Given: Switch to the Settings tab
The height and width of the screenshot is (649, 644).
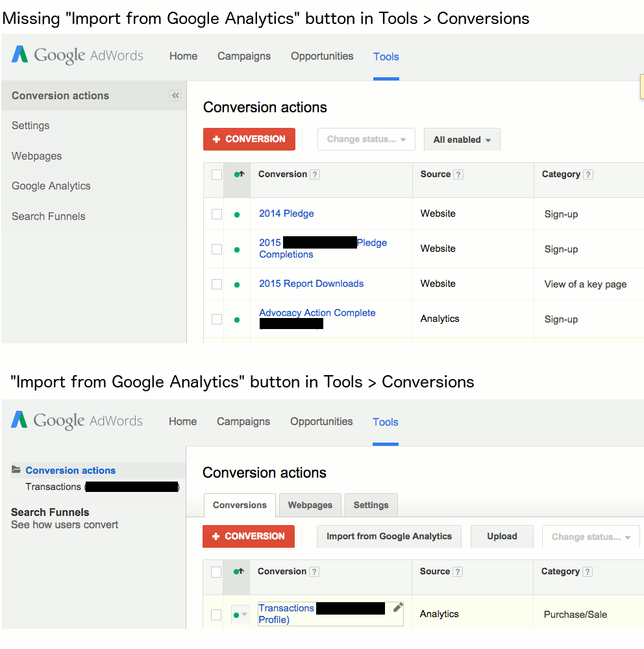Looking at the screenshot, I should [371, 506].
